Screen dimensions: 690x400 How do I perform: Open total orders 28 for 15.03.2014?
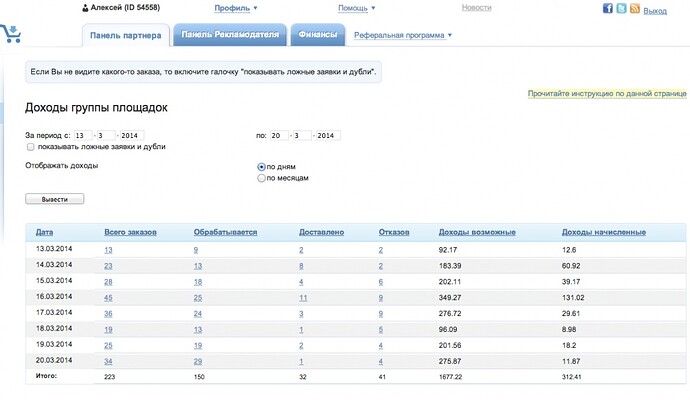108,282
